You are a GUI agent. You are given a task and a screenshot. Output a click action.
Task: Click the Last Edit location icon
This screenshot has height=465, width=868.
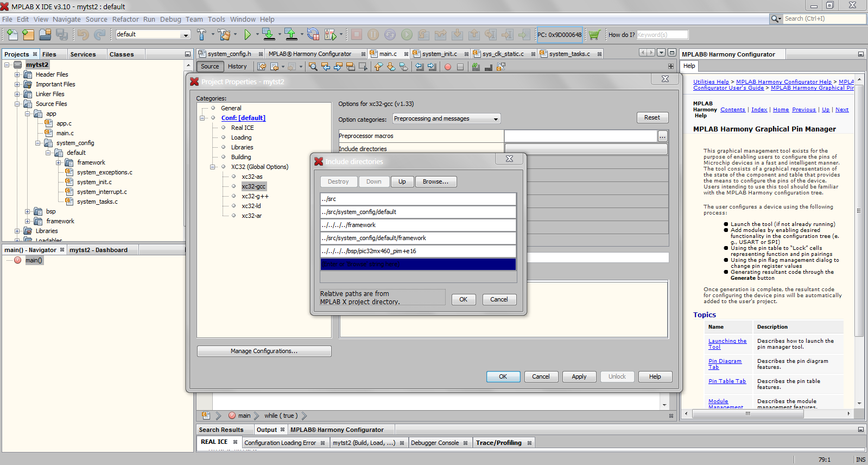pos(262,66)
